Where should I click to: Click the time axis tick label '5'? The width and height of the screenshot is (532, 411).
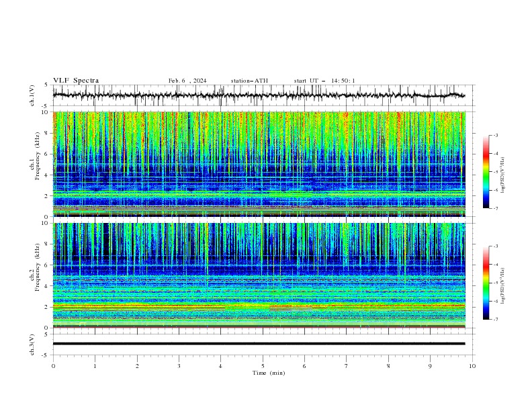(x=263, y=366)
